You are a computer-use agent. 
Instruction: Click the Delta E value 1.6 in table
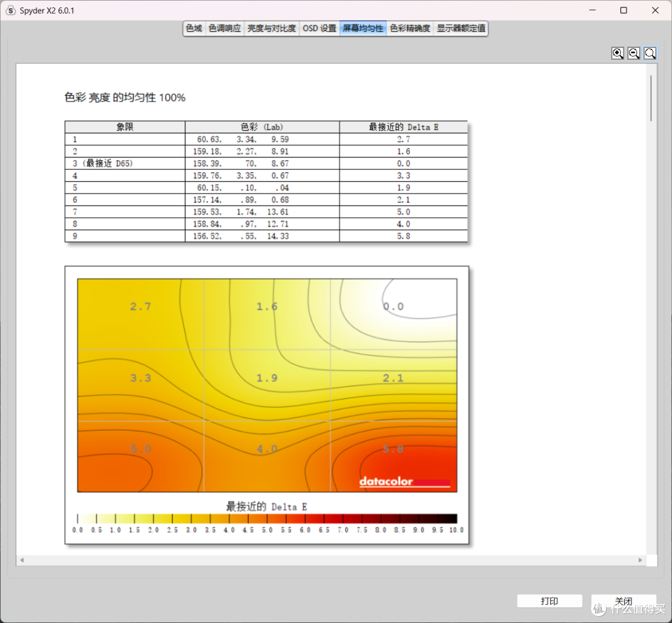point(404,151)
